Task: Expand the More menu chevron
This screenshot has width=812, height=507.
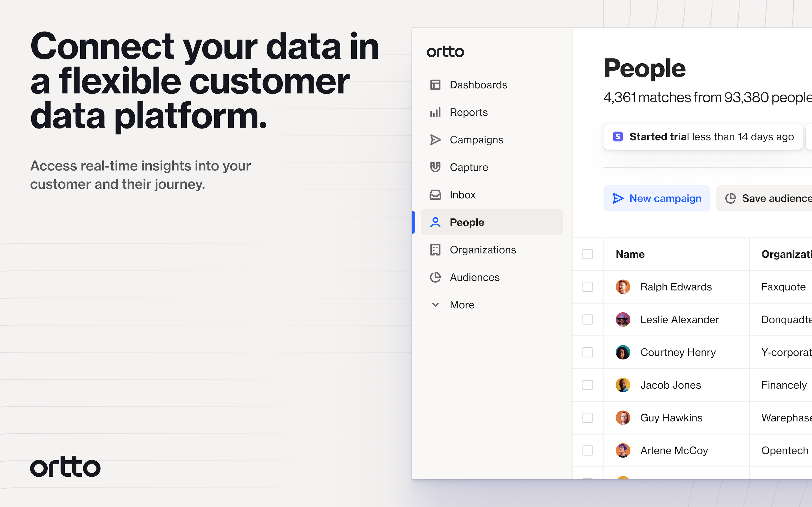Action: (x=435, y=305)
